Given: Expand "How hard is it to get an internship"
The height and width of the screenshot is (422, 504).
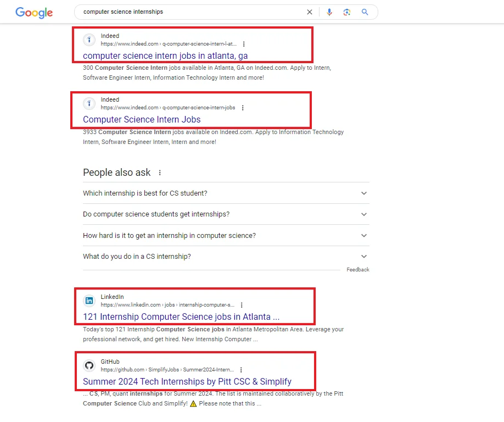Looking at the screenshot, I should [x=226, y=235].
